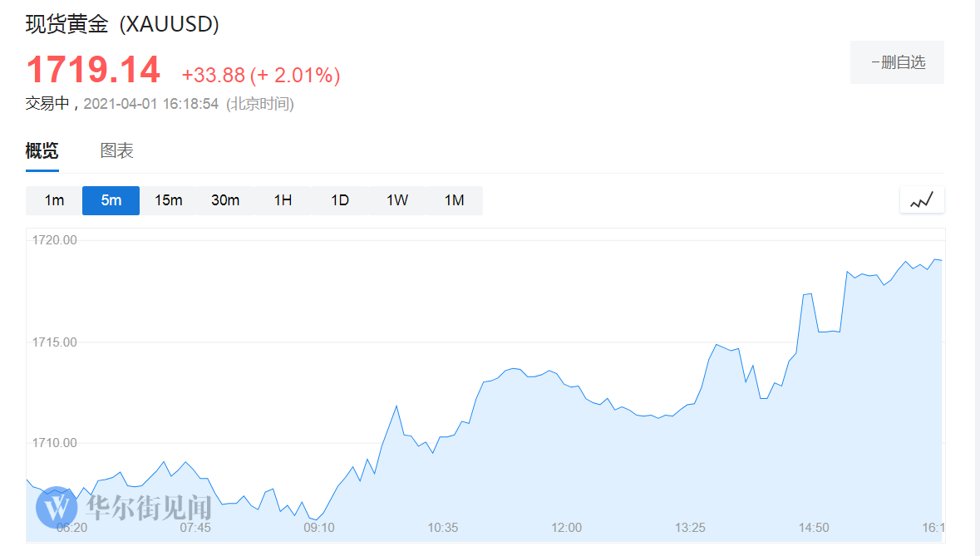
Task: Click the 现货黄金 (XAUUSD) title
Action: point(122,25)
